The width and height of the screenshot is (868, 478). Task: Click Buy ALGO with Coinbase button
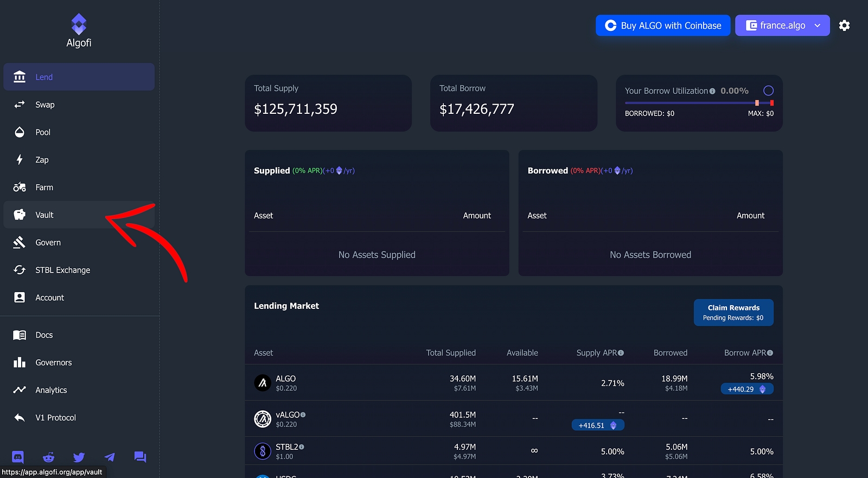pos(662,25)
